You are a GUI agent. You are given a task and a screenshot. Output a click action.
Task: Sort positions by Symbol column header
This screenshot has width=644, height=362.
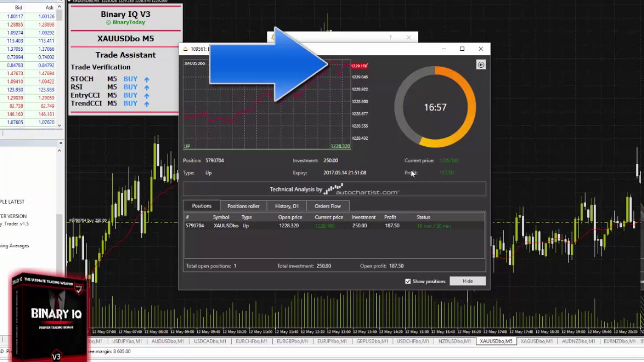pyautogui.click(x=221, y=217)
